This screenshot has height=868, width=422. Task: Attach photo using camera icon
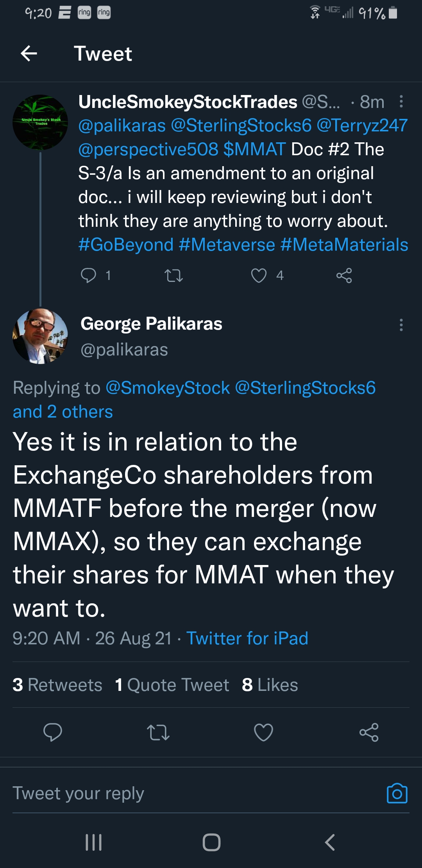coord(397,793)
